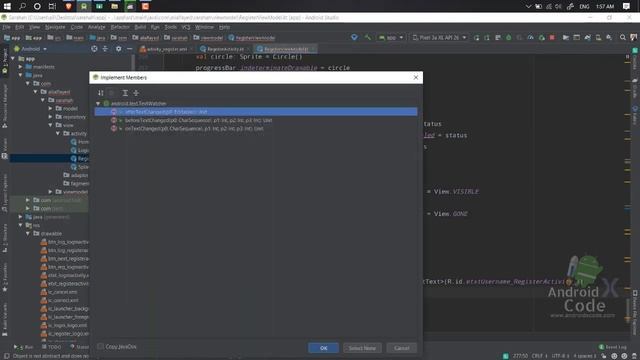Viewport: 640px width, 360px height.
Task: Click the Debug app bug icon
Action: [509, 38]
